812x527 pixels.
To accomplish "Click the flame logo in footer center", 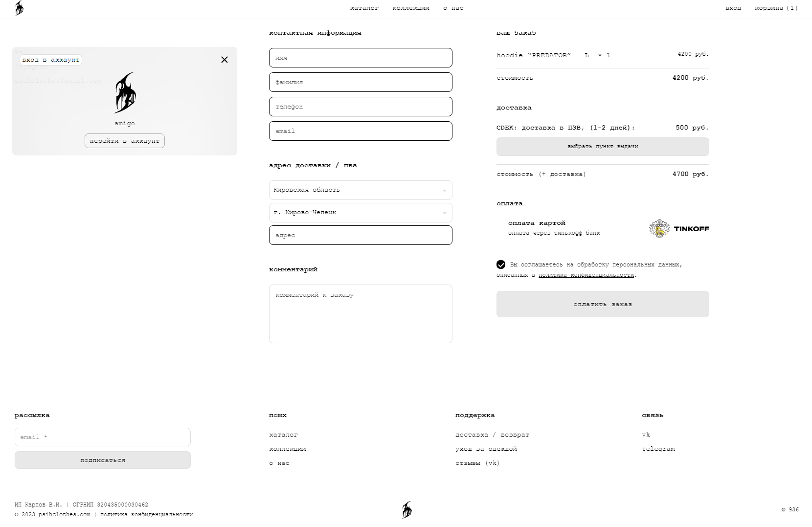I will tap(406, 510).
